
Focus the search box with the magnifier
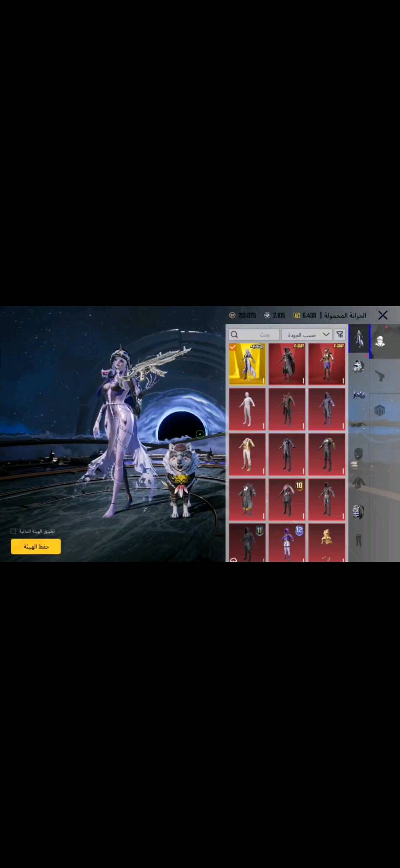pos(254,335)
